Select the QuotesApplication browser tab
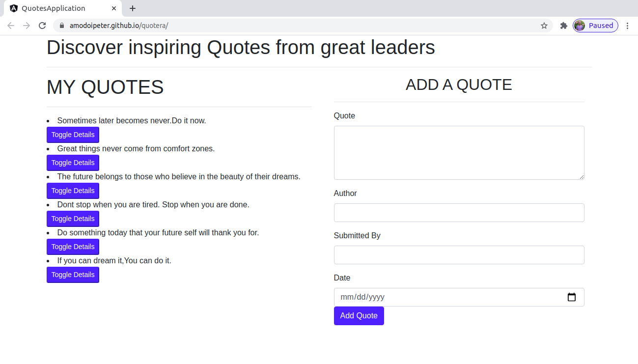 54,8
